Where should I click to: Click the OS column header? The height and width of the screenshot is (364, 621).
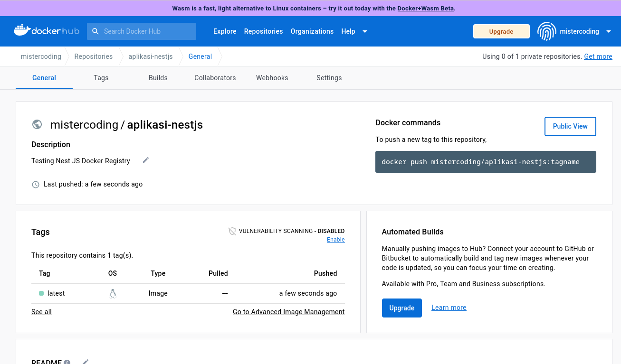pyautogui.click(x=113, y=273)
